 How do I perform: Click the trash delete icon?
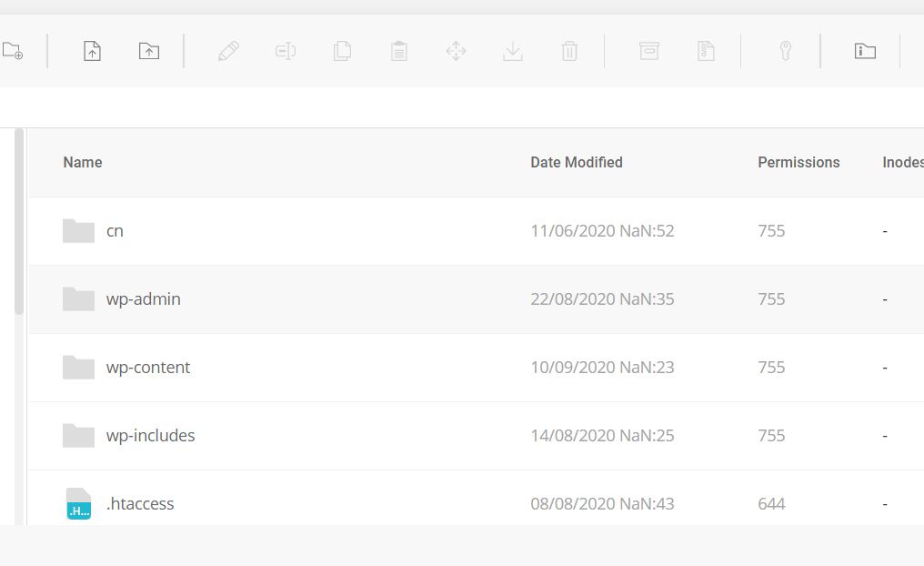(x=569, y=51)
